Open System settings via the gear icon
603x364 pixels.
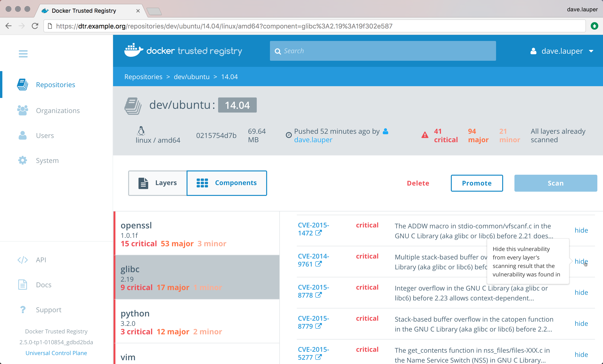pyautogui.click(x=22, y=160)
